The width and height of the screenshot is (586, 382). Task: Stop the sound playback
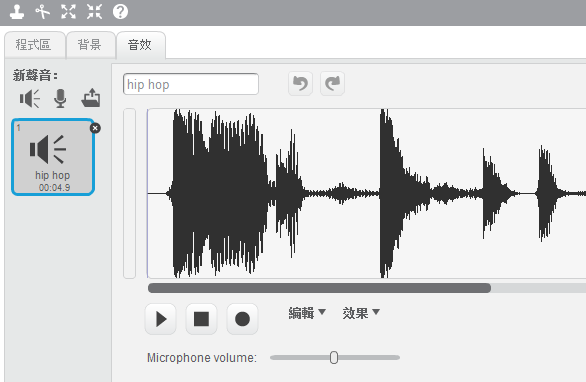[x=201, y=319]
